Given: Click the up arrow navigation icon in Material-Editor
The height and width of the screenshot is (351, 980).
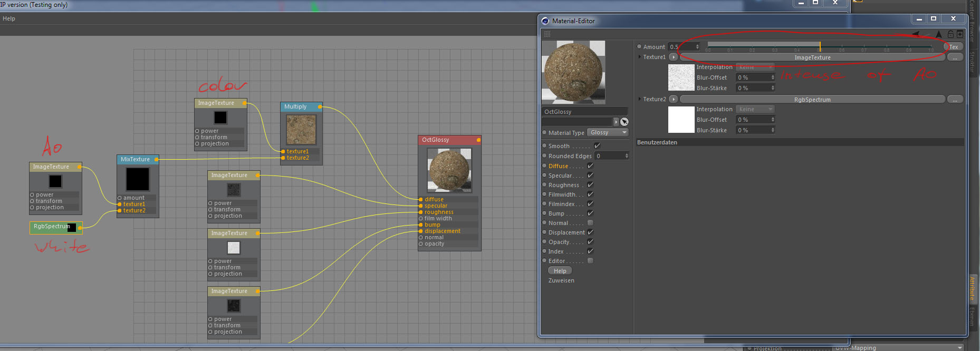Looking at the screenshot, I should (x=938, y=34).
